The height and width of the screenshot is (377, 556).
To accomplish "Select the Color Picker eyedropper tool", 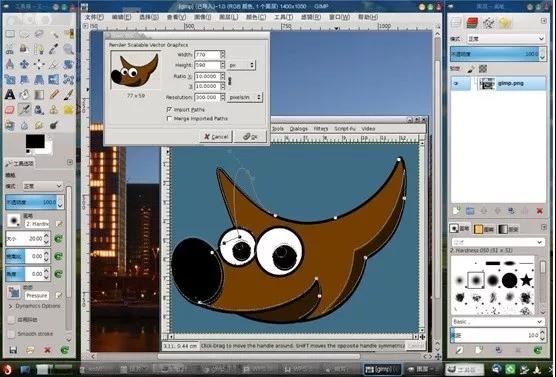I will coord(54,49).
